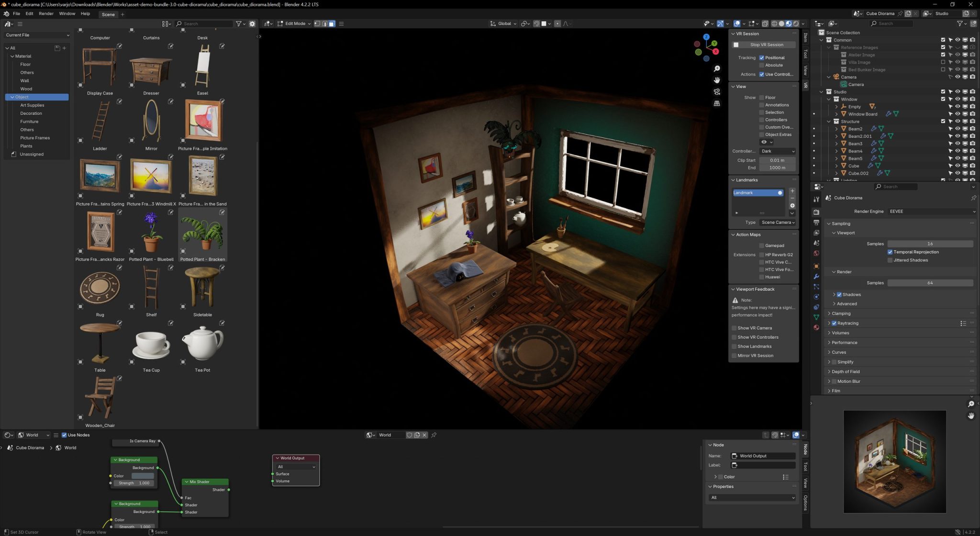The height and width of the screenshot is (536, 980).
Task: Enable Jittered Shadows in Viewport sampling
Action: (891, 260)
